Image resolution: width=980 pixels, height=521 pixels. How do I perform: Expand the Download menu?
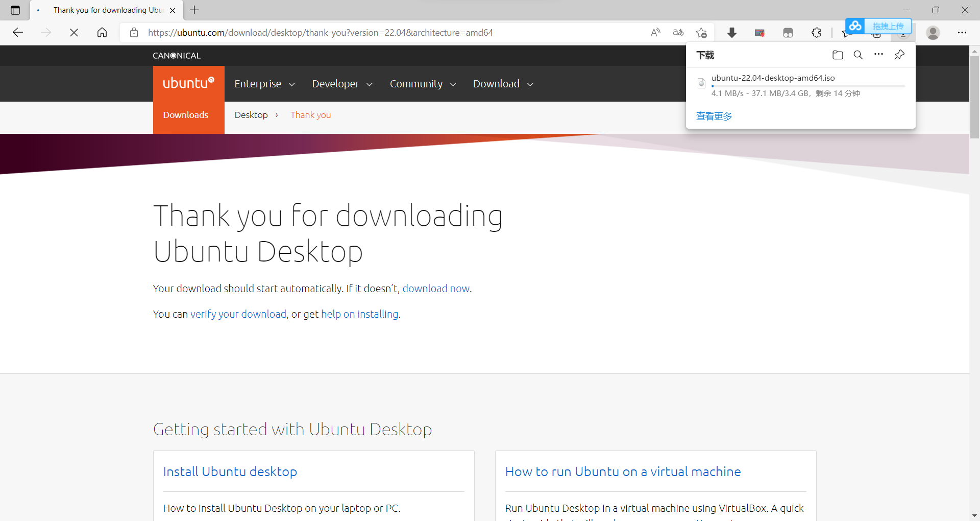tap(503, 84)
